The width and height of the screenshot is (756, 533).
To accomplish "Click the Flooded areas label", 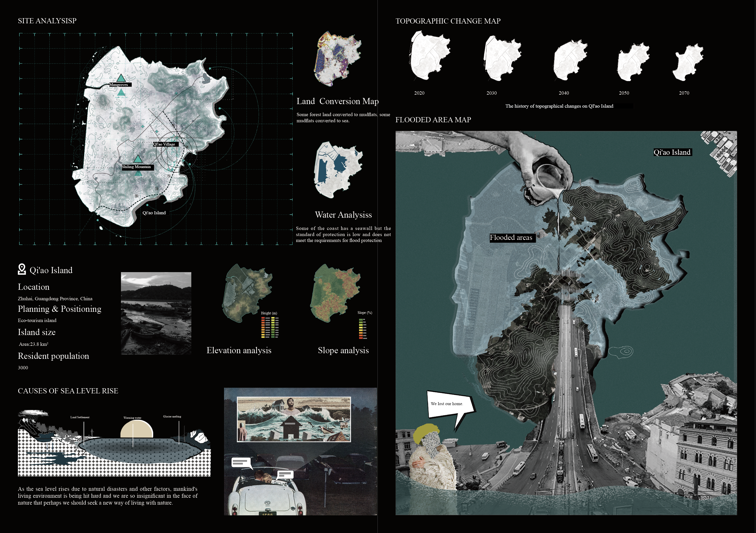I will coord(511,238).
